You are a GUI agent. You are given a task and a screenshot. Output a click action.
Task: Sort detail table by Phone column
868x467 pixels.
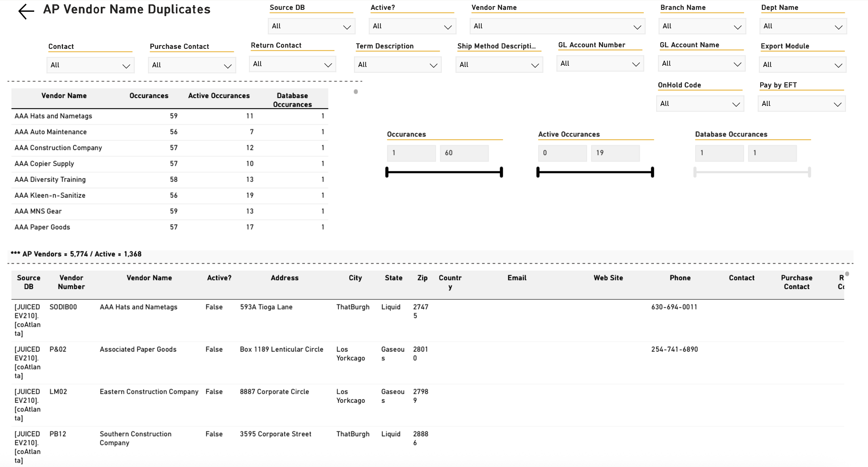[680, 278]
